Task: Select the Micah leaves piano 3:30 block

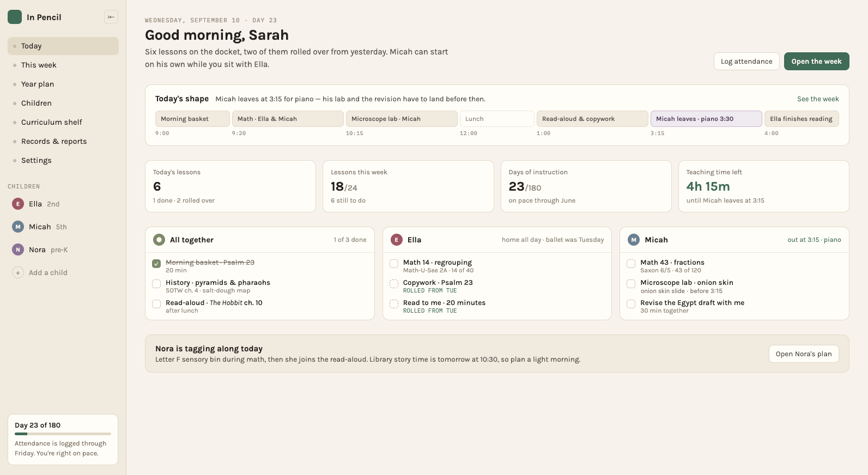Action: coord(706,119)
